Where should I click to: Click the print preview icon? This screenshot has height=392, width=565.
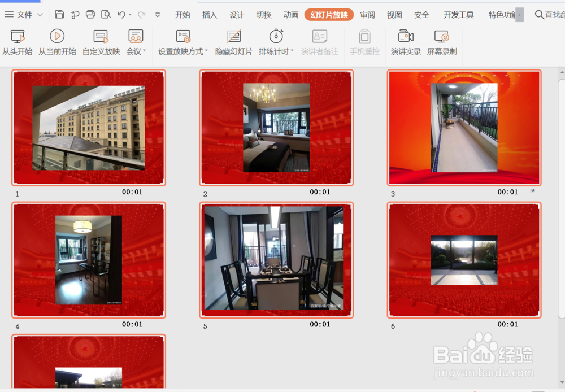pos(106,15)
